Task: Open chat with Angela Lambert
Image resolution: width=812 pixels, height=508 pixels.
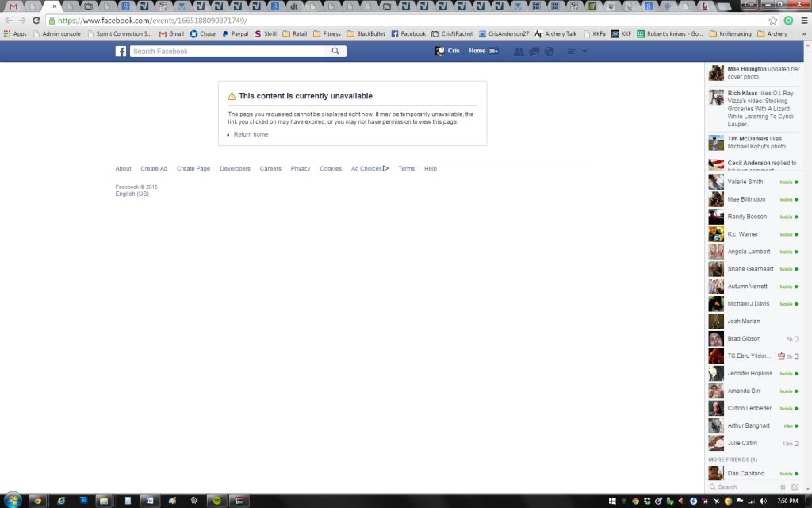Action: 753,252
